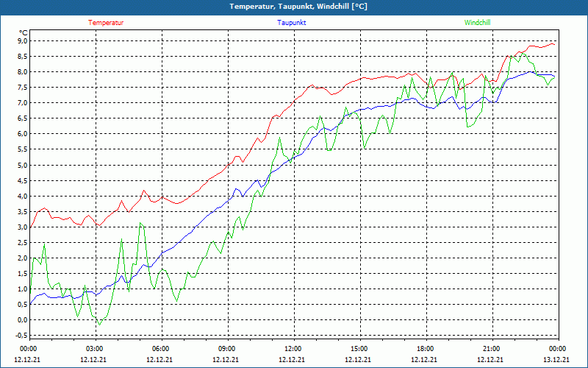Screen dimensions: 588x368
Task: Select the 0,0 y-axis value
Action: click(x=23, y=320)
